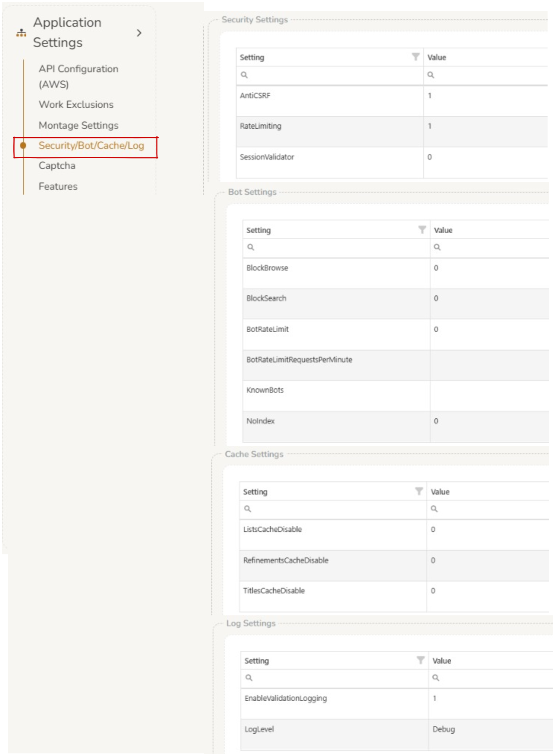Select Security/Bot/Cache/Log menu item
Viewport: 555px width, 756px height.
(x=91, y=145)
